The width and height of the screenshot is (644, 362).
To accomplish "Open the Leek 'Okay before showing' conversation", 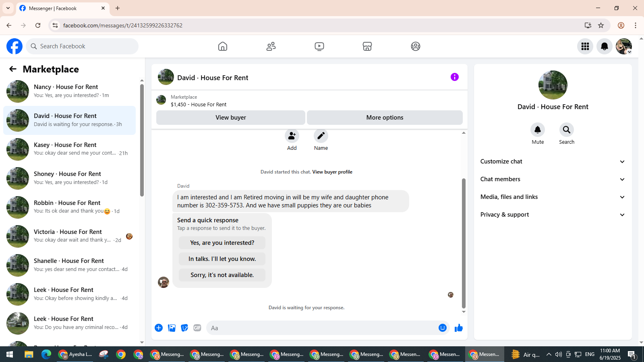I will coord(69,294).
